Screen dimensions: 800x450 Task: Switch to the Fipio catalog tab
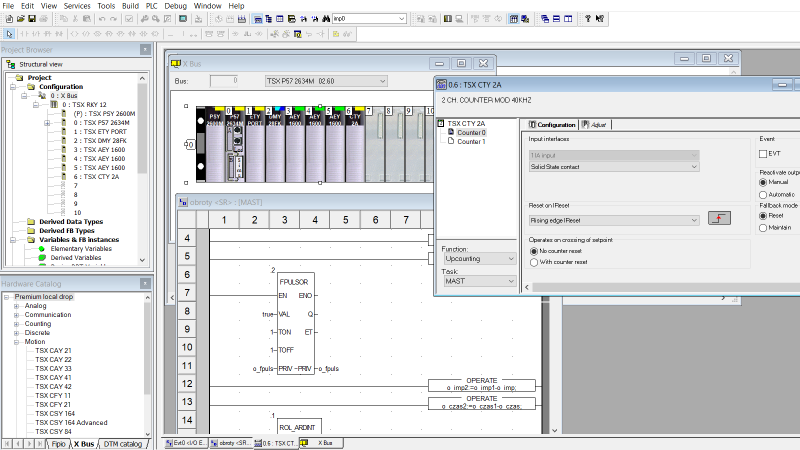point(58,444)
